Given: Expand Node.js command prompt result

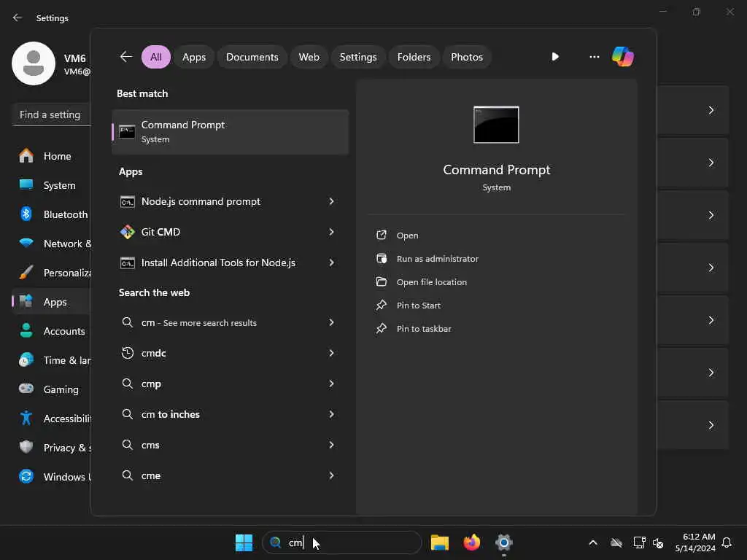Looking at the screenshot, I should 332,201.
